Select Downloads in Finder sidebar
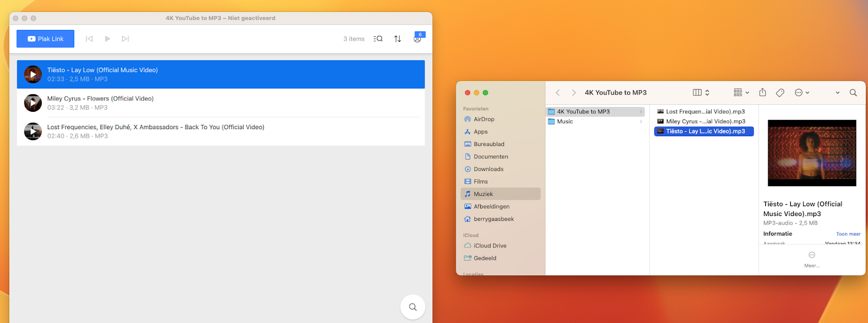The width and height of the screenshot is (868, 323). click(488, 169)
